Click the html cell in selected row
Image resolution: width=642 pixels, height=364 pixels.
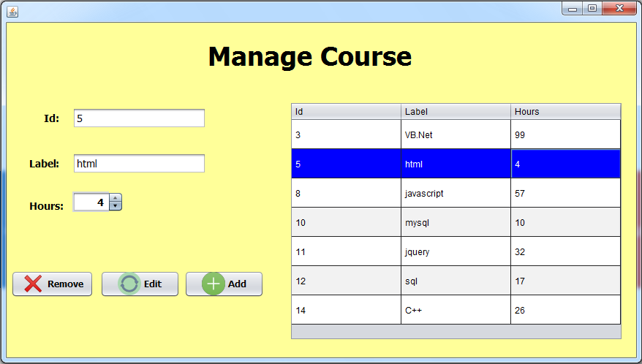click(x=456, y=164)
